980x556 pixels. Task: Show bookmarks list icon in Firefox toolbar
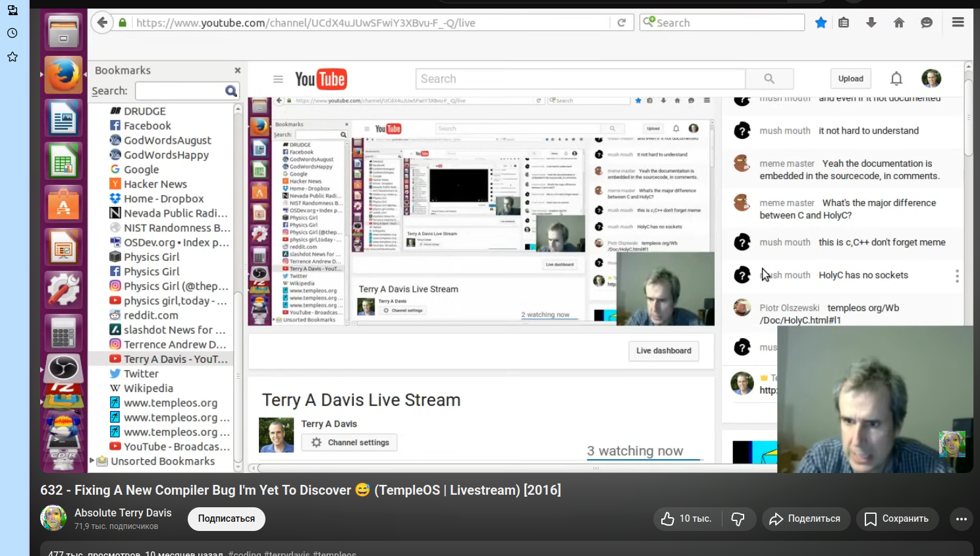click(844, 22)
